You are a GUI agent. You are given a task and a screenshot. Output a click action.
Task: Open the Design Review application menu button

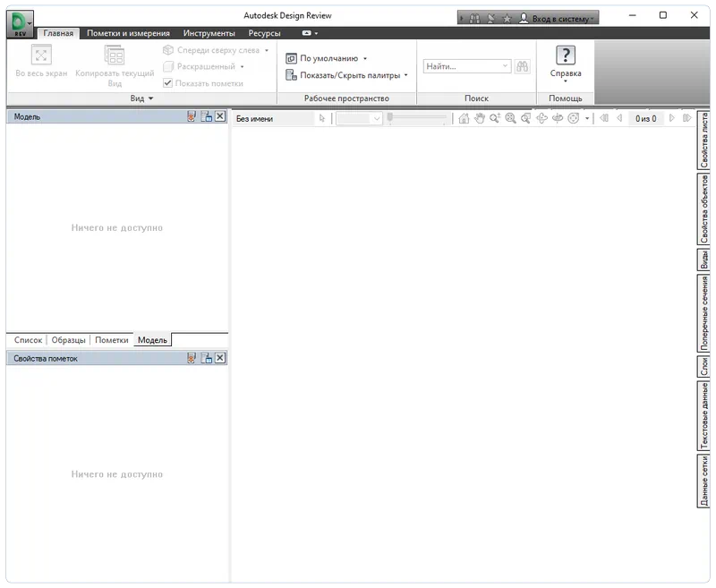point(20,24)
